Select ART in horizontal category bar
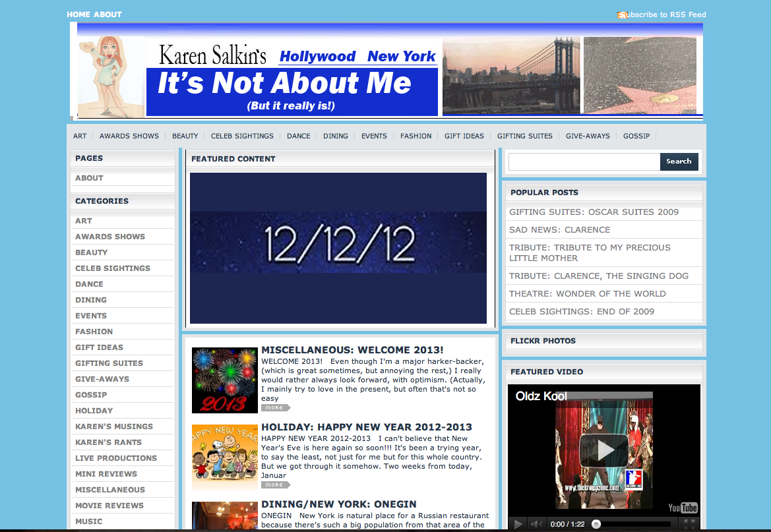The width and height of the screenshot is (771, 532). (80, 136)
